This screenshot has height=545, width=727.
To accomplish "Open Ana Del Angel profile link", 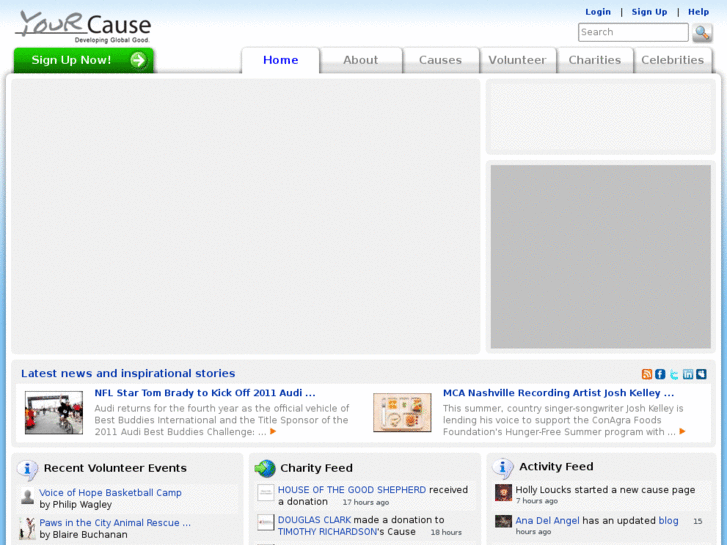I will point(548,521).
